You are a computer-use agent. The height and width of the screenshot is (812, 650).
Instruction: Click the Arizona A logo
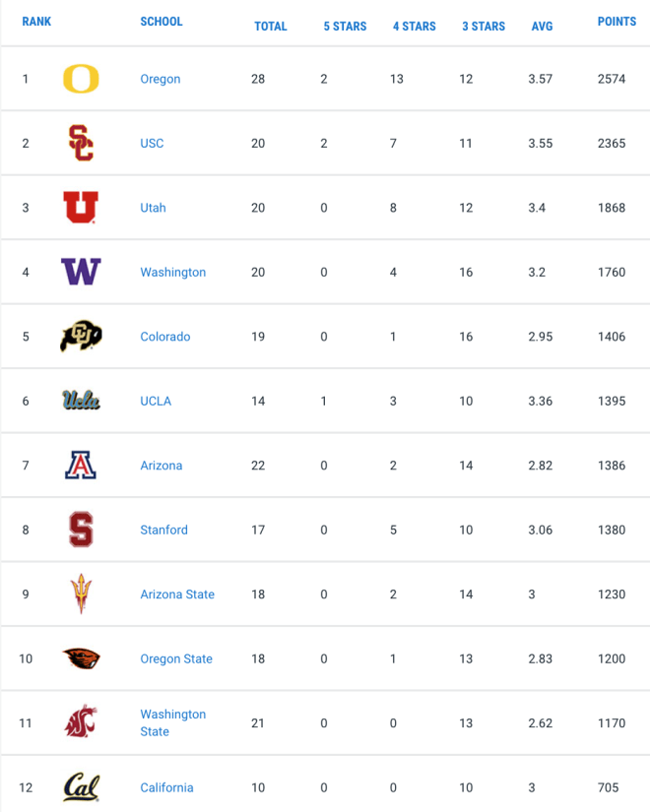[81, 465]
